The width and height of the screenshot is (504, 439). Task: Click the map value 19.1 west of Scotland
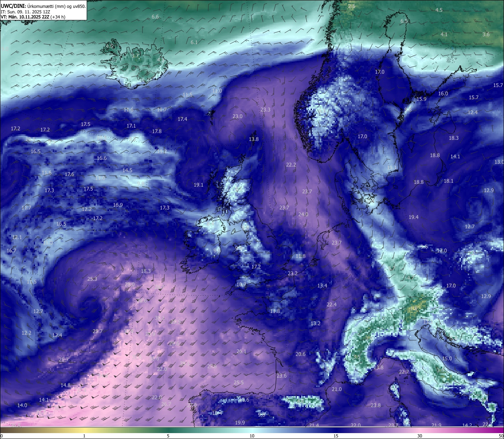[x=198, y=185]
